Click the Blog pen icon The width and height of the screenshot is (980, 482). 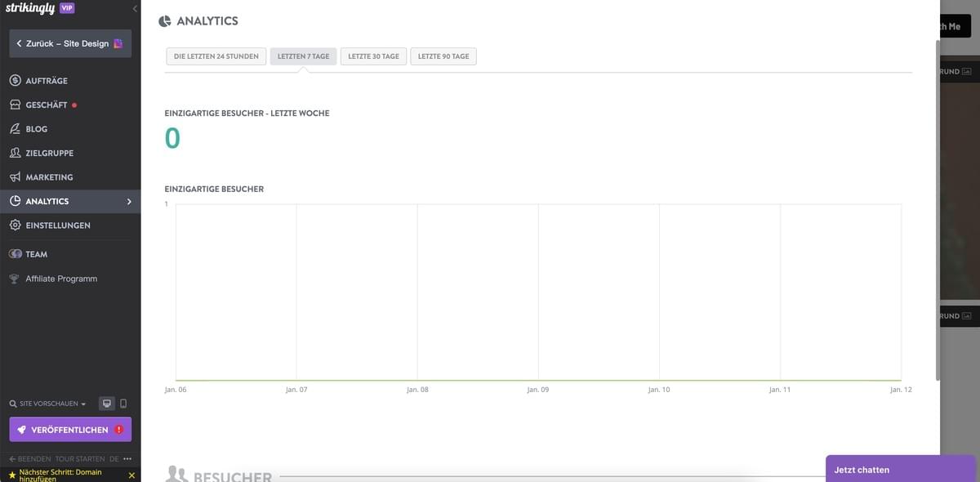[15, 129]
